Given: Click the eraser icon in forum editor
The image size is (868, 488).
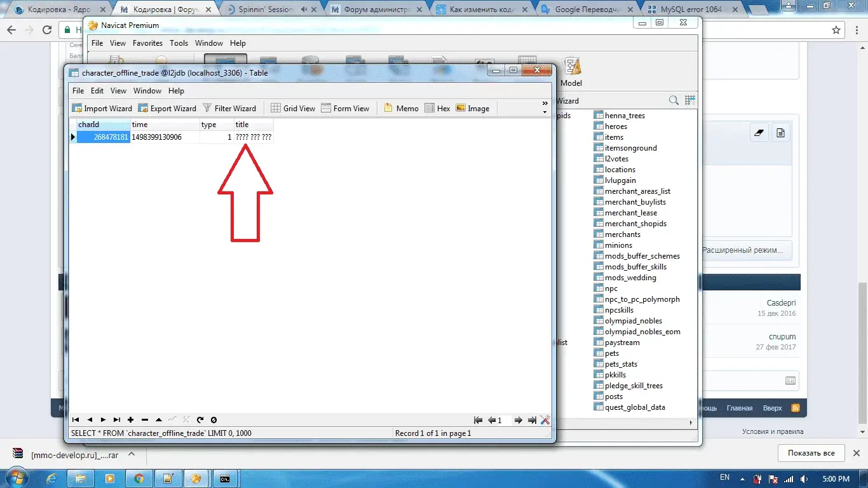Looking at the screenshot, I should (759, 133).
